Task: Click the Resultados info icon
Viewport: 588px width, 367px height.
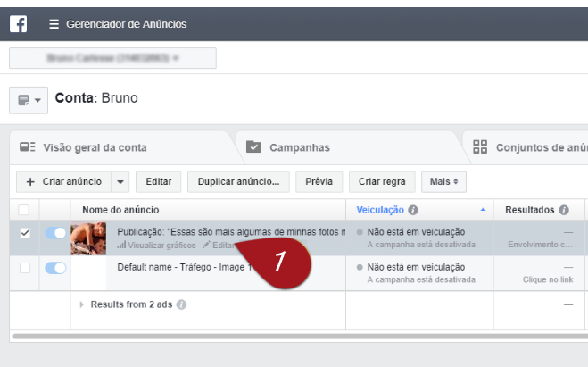Action: click(x=564, y=211)
